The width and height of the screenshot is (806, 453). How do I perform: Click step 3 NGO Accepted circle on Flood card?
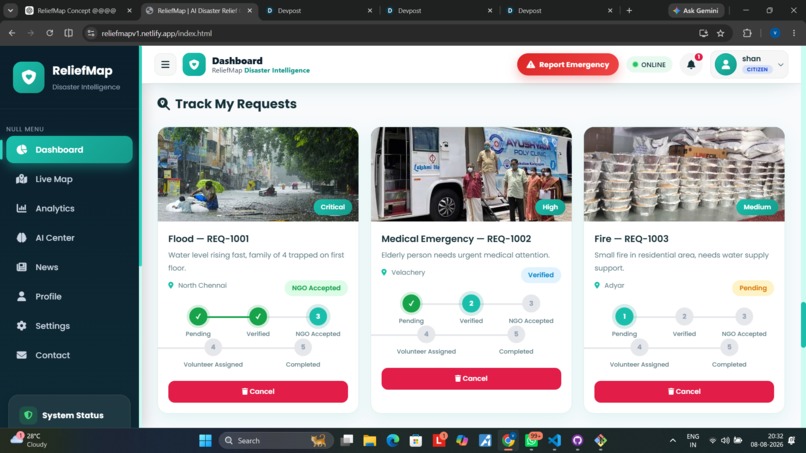pos(318,316)
